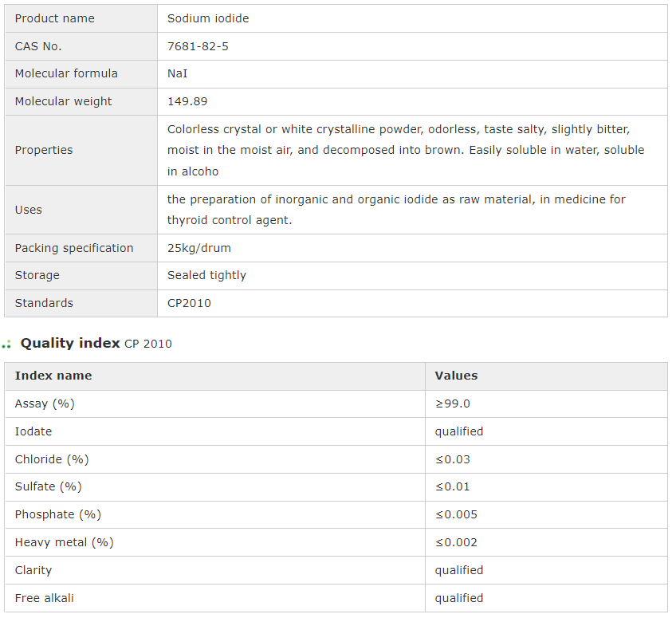Click the Sulfate (%) row label

49,486
